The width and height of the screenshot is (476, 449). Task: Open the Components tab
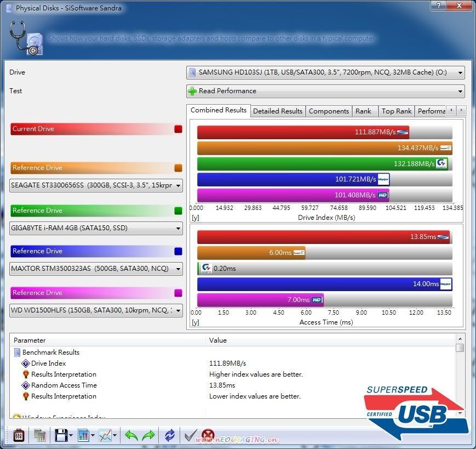[329, 111]
